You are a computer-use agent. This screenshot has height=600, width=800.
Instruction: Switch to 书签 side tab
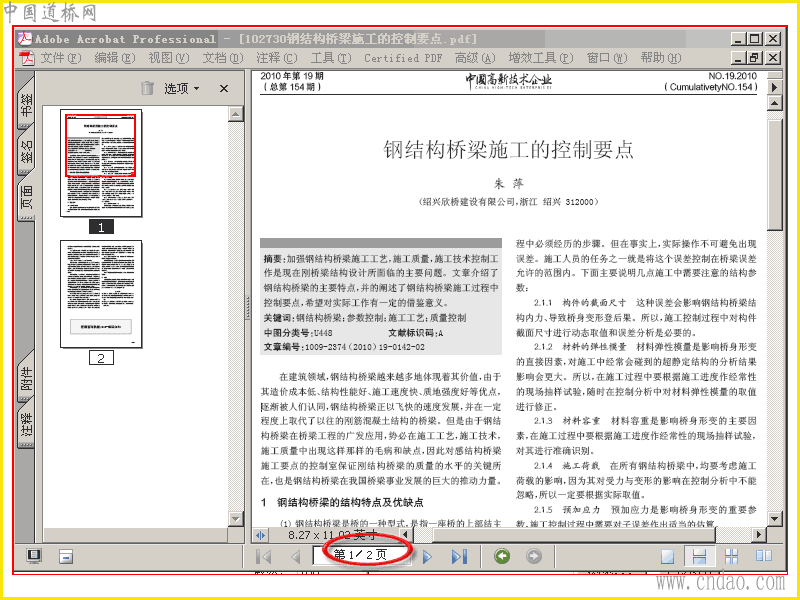coord(26,104)
